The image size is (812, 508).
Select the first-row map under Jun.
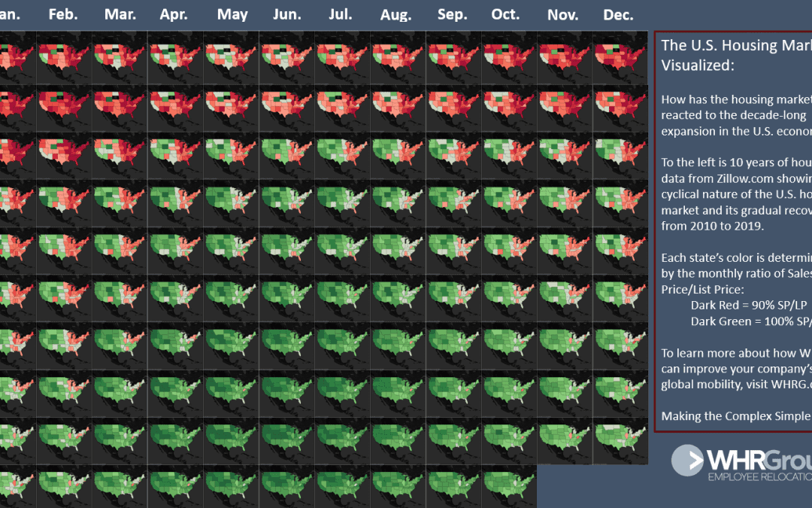click(x=286, y=57)
